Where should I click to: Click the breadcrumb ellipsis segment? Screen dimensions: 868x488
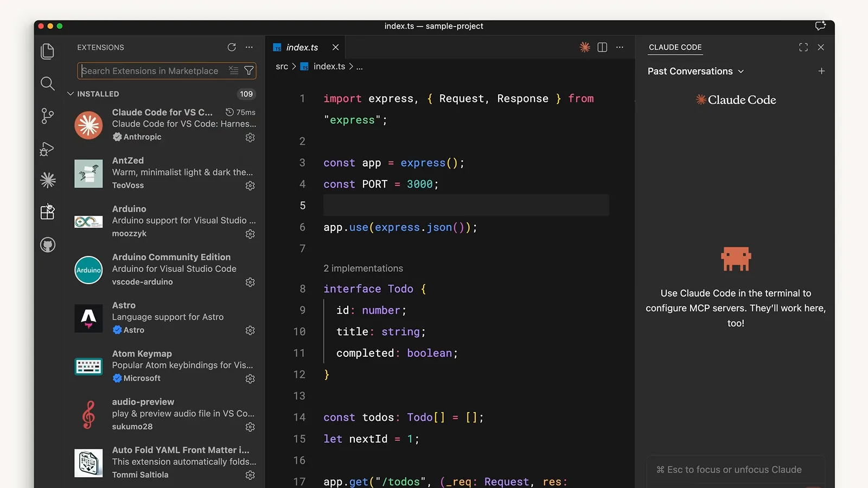(x=359, y=66)
